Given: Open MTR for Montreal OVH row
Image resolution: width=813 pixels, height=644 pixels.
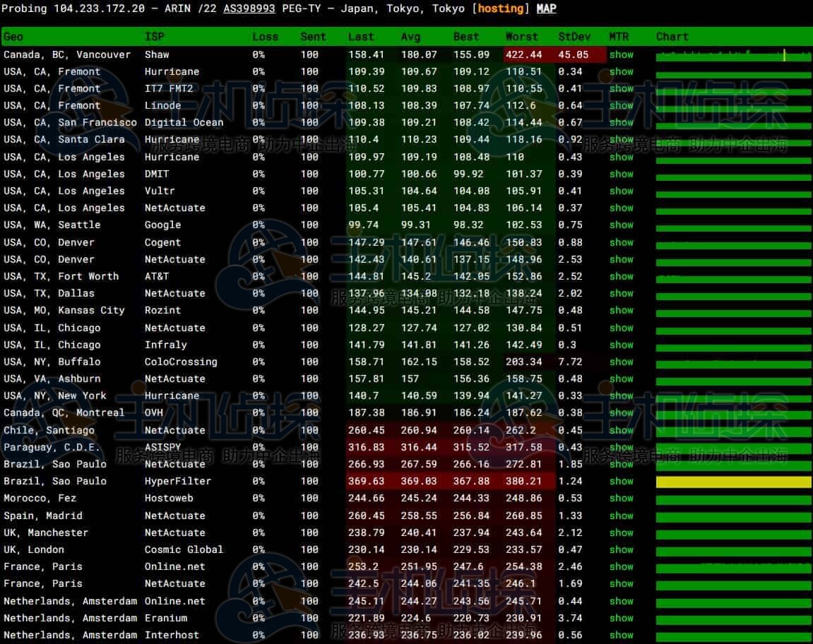Looking at the screenshot, I should [x=621, y=413].
